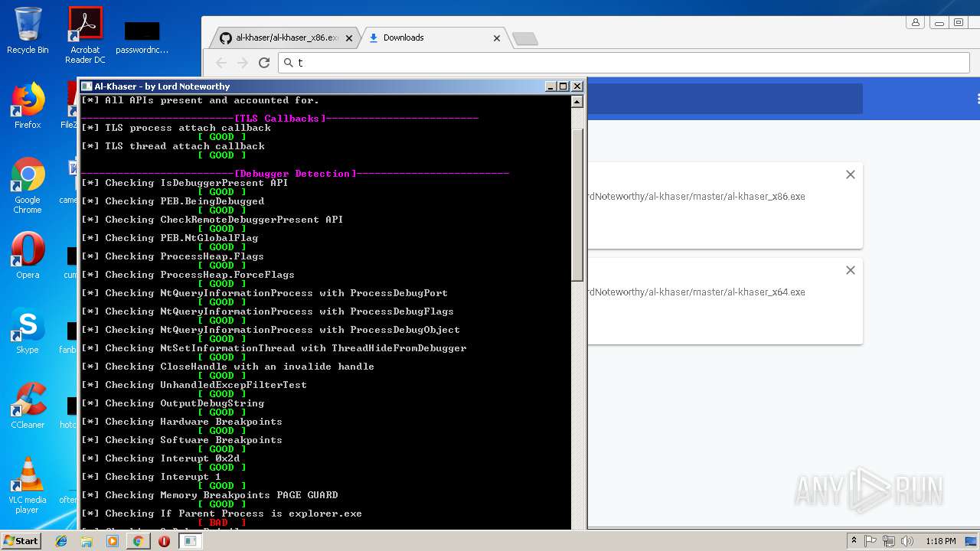Image resolution: width=980 pixels, height=551 pixels.
Task: Open a new Chrome tab
Action: click(524, 38)
